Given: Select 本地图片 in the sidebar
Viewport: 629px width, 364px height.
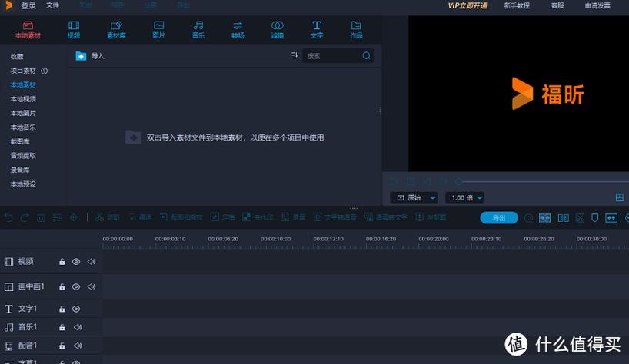Looking at the screenshot, I should [23, 113].
